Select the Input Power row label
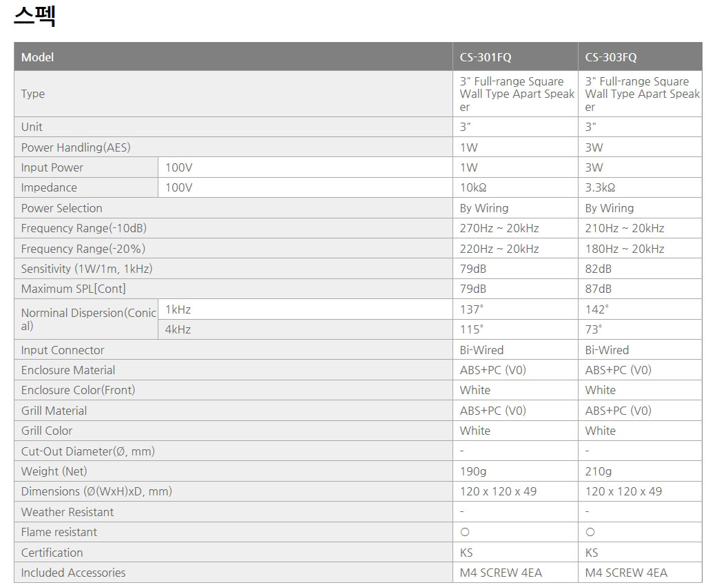 52,167
